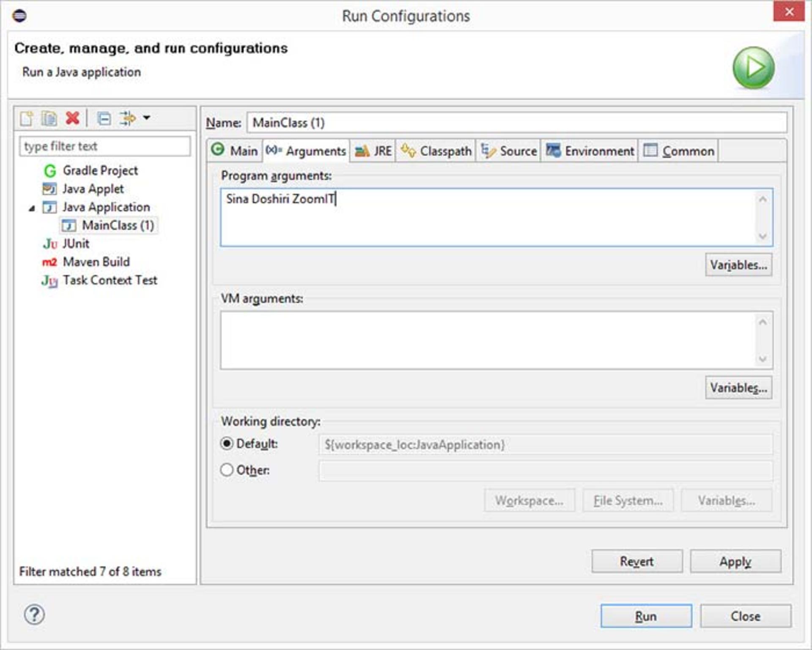The image size is (812, 650).
Task: Delete selected configuration with red X icon
Action: pos(73,118)
